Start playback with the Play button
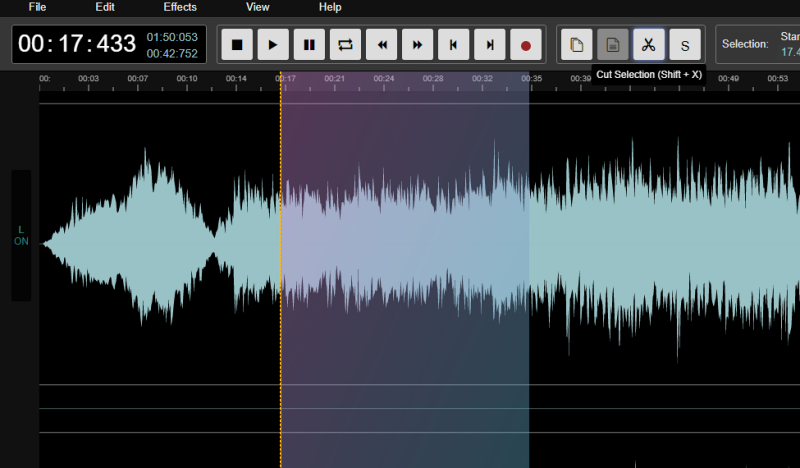 273,45
